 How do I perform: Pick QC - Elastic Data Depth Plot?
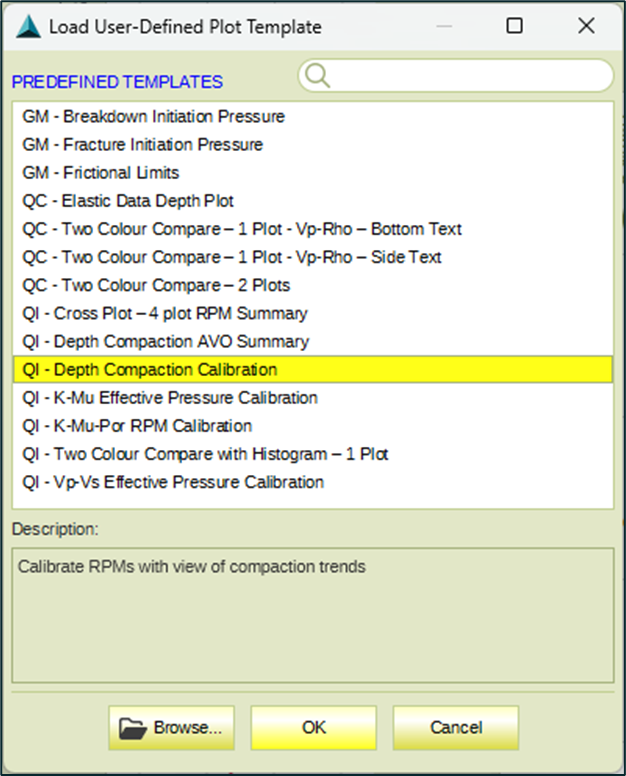(313, 201)
